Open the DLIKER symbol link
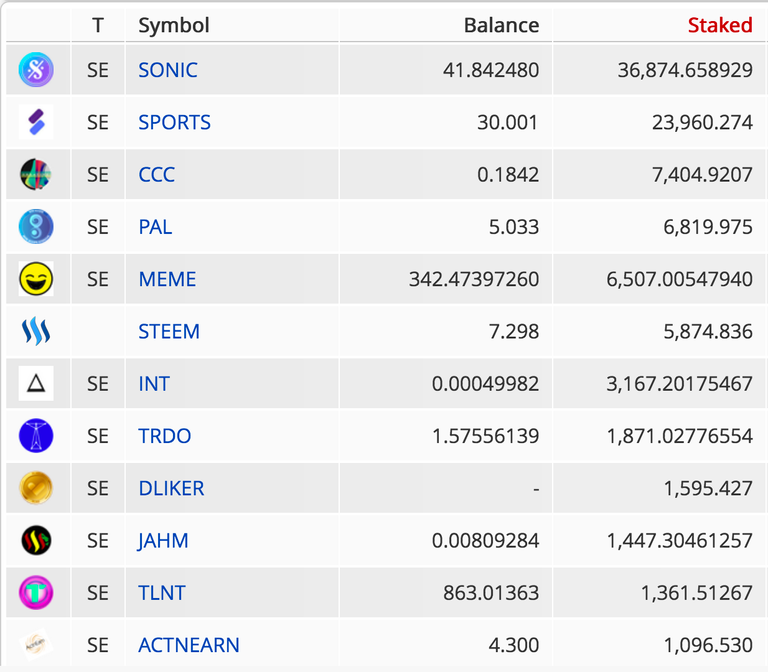The image size is (768, 672). pyautogui.click(x=171, y=488)
